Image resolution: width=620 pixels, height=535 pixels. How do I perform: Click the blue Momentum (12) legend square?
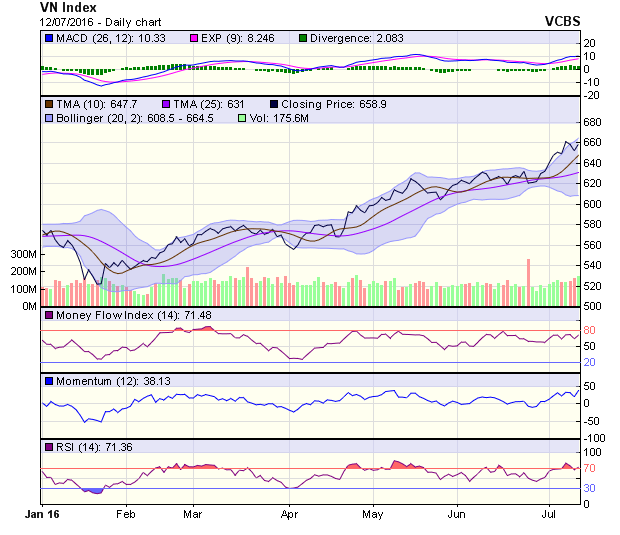click(x=48, y=381)
